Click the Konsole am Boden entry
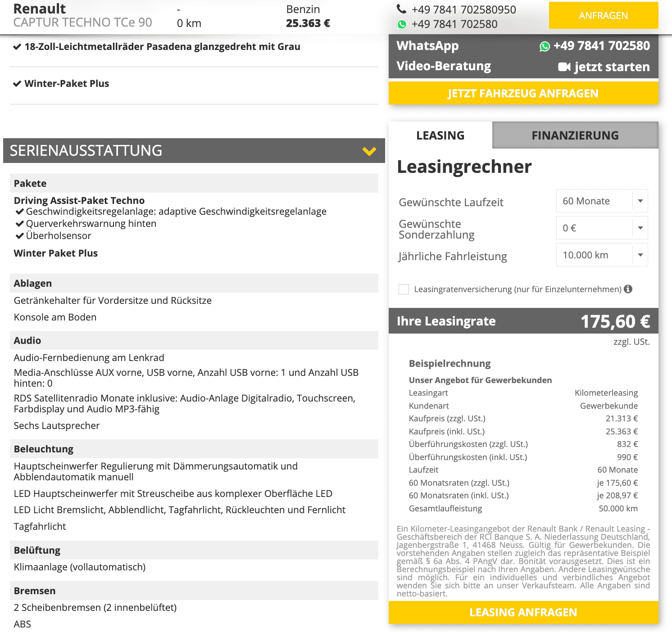The image size is (672, 632). click(55, 317)
